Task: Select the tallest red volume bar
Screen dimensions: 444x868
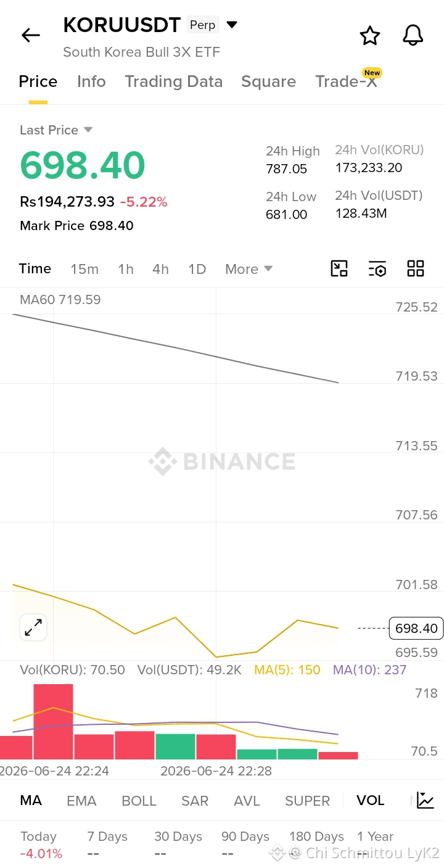Action: click(x=53, y=722)
